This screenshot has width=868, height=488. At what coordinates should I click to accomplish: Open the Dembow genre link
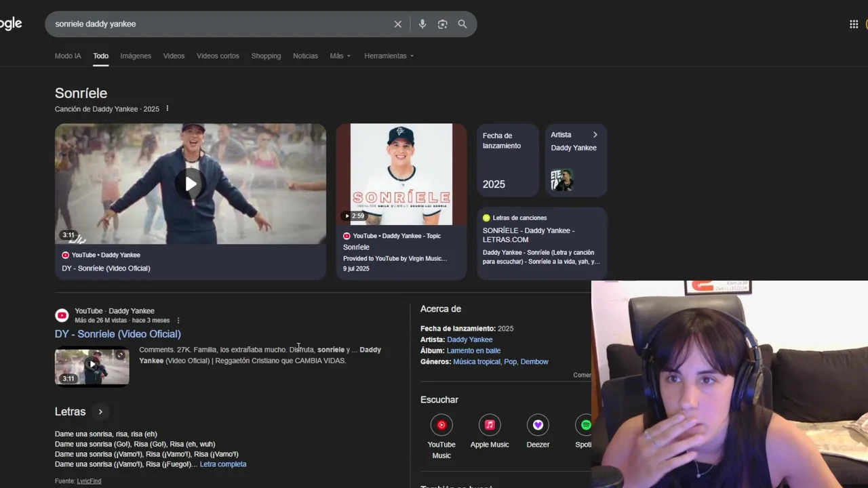[x=534, y=361]
